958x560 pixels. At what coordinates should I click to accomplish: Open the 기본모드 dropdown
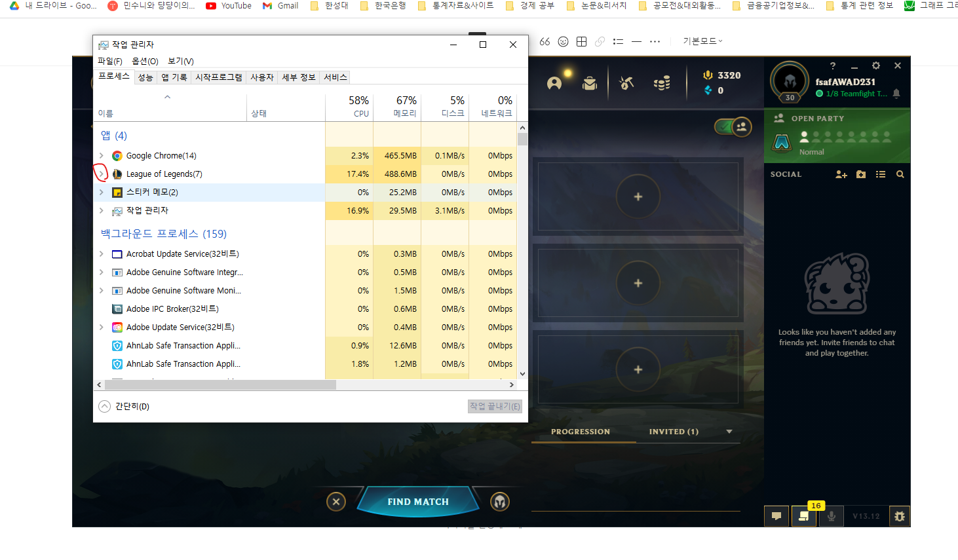[x=702, y=41]
